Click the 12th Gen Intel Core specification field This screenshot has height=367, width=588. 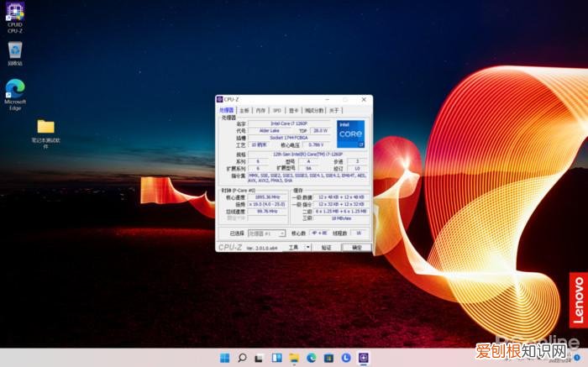click(x=308, y=154)
